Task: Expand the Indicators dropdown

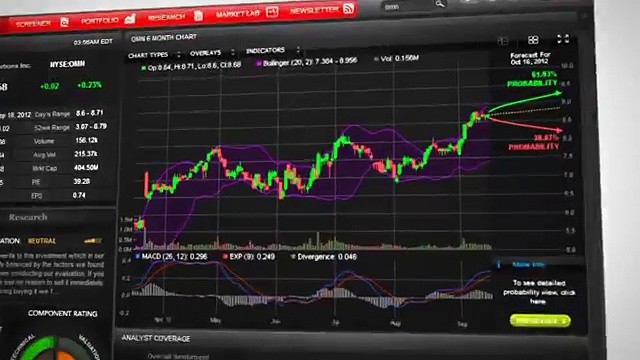Action: pyautogui.click(x=273, y=50)
